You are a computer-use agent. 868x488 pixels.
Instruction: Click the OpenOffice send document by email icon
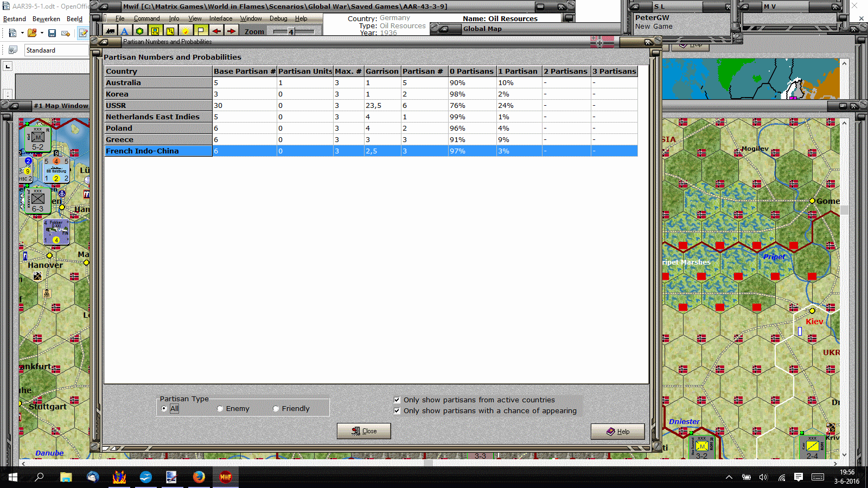66,33
